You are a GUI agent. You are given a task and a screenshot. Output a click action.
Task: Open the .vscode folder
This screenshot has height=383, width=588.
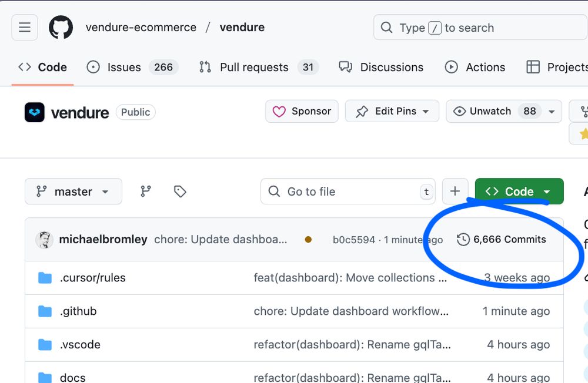(x=80, y=344)
